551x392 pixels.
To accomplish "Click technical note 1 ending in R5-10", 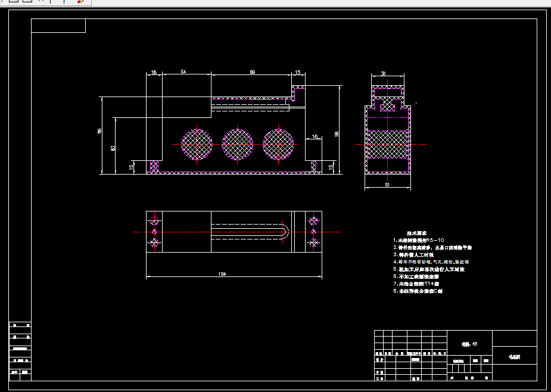I will (x=419, y=240).
